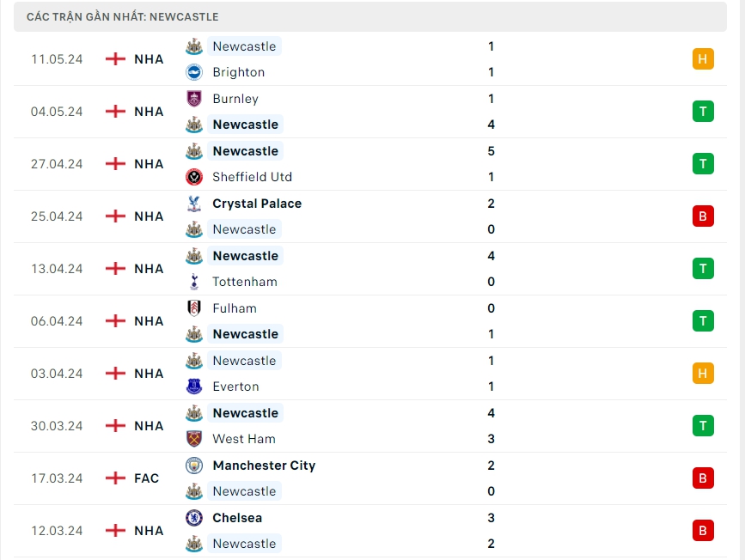The height and width of the screenshot is (560, 745).
Task: Click the England flag on the 12.03.24 row
Action: [x=115, y=531]
